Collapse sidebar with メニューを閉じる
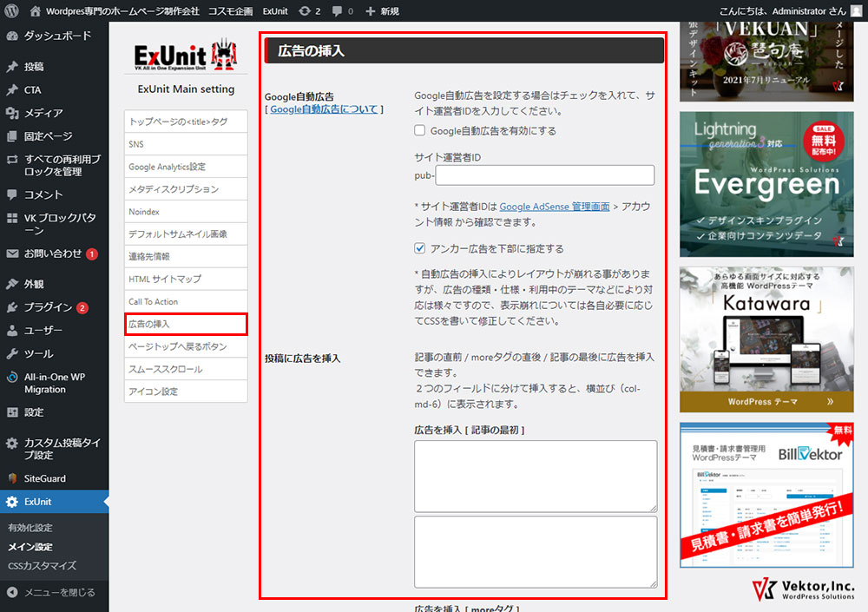The width and height of the screenshot is (868, 612). click(59, 593)
